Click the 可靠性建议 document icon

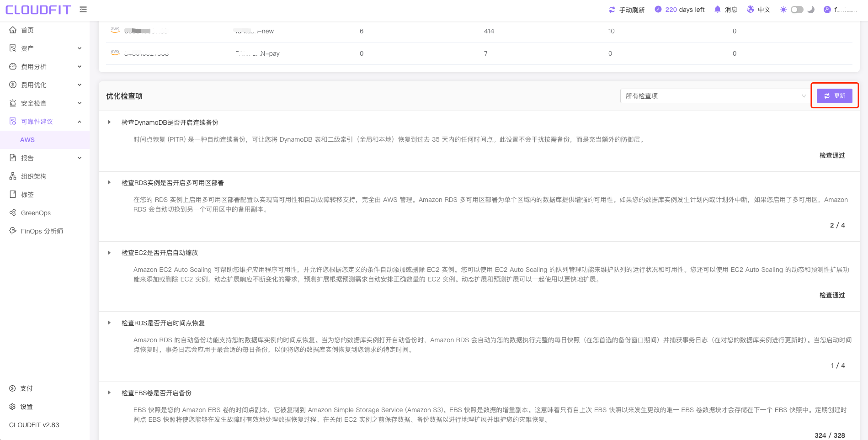click(x=13, y=121)
